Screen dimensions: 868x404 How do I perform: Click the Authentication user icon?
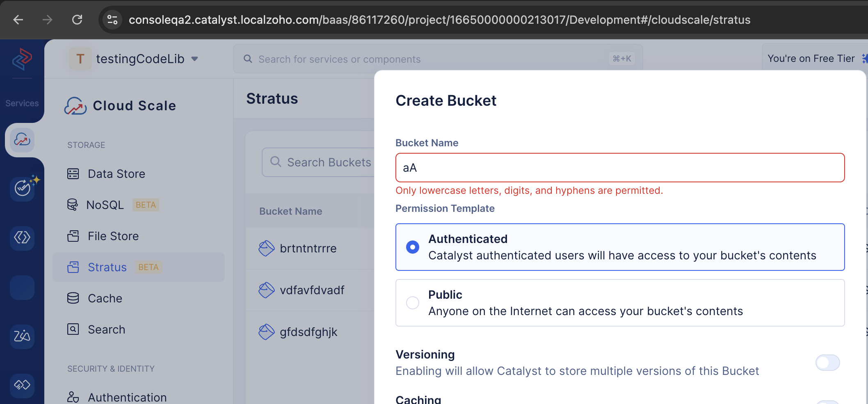click(73, 397)
